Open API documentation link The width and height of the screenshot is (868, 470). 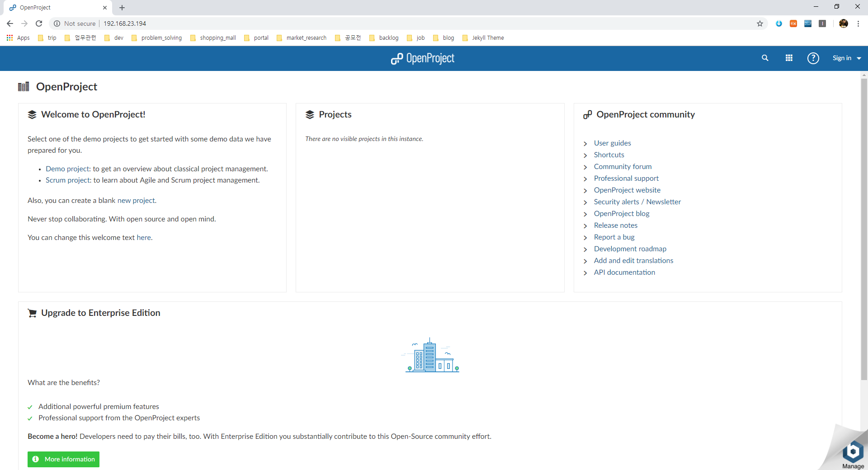pyautogui.click(x=624, y=272)
